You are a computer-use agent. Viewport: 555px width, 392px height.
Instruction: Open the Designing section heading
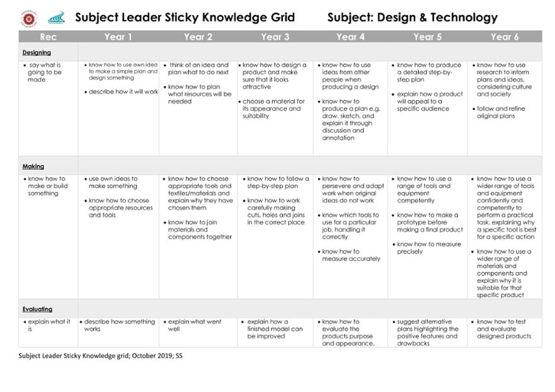click(37, 53)
